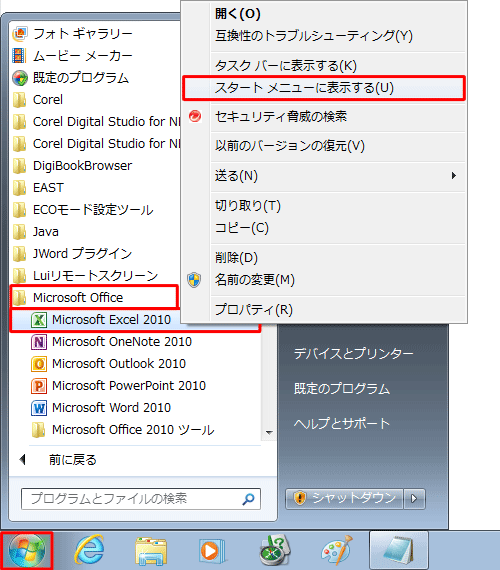
Task: Click the ムービー メーカー film icon
Action: [x=19, y=56]
